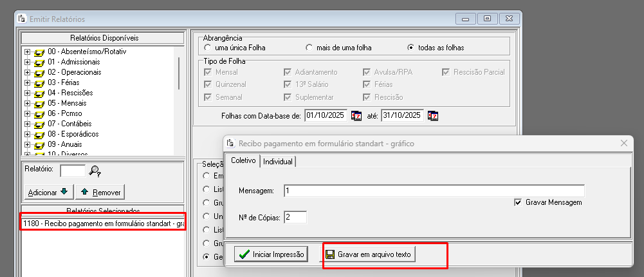Open calendar picker for end date 31/10/2025
The width and height of the screenshot is (644, 277).
433,116
